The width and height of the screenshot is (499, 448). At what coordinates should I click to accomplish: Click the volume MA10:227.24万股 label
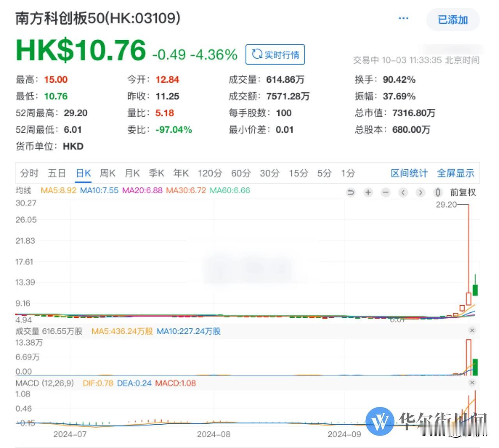pos(188,331)
